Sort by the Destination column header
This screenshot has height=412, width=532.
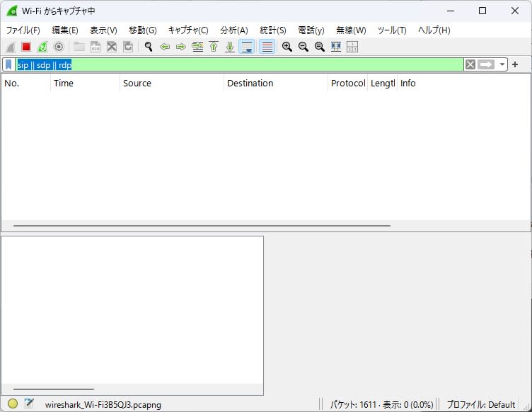276,83
